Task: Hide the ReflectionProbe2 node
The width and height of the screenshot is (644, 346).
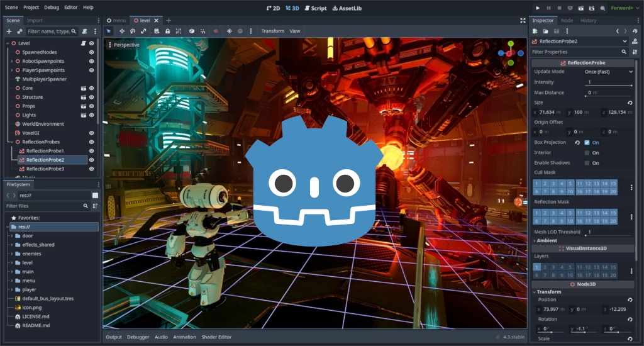Action: (x=92, y=160)
